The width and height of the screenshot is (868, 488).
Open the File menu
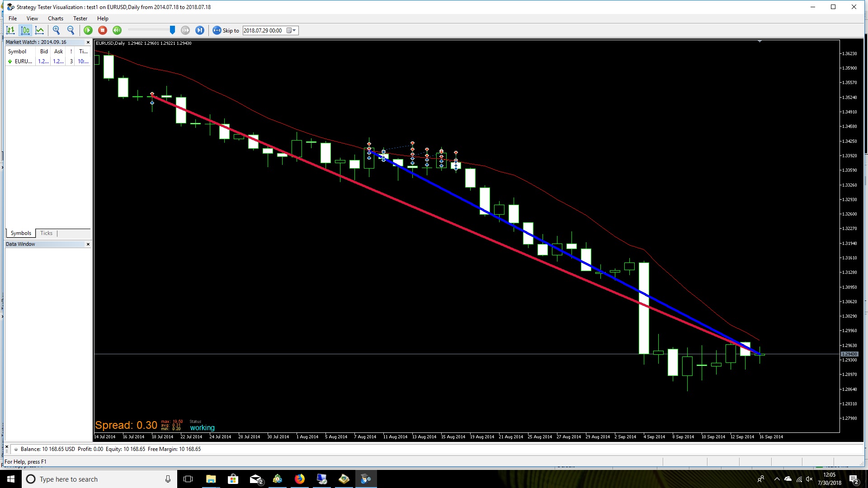(x=13, y=19)
